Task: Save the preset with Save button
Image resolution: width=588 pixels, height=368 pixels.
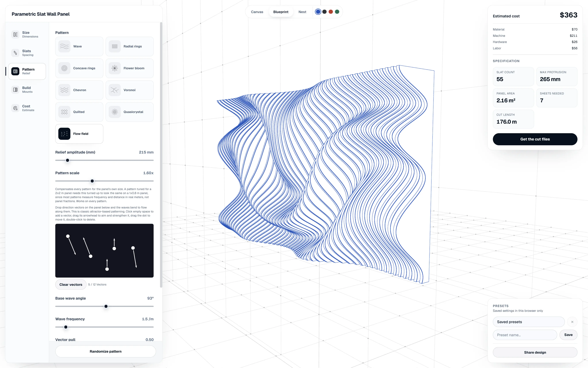Action: pyautogui.click(x=568, y=335)
